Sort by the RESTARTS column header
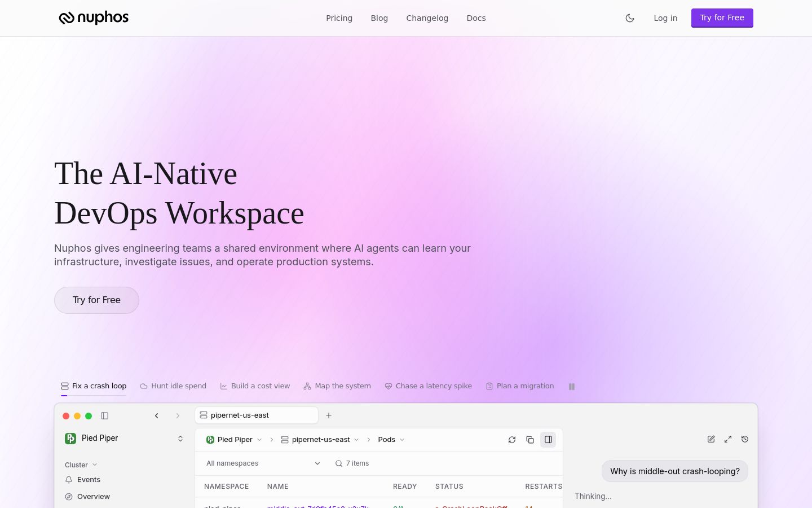812x508 pixels. click(x=544, y=487)
